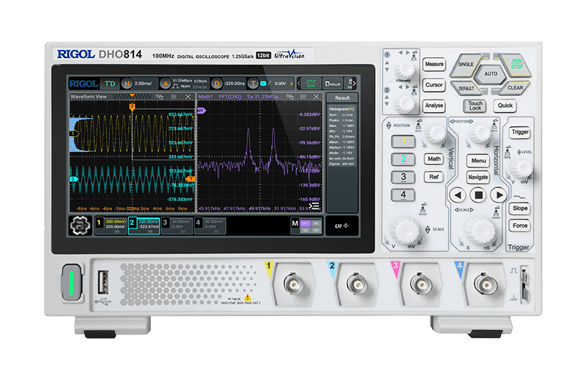Enable the Touch Lock key
The height and width of the screenshot is (377, 575).
[475, 106]
